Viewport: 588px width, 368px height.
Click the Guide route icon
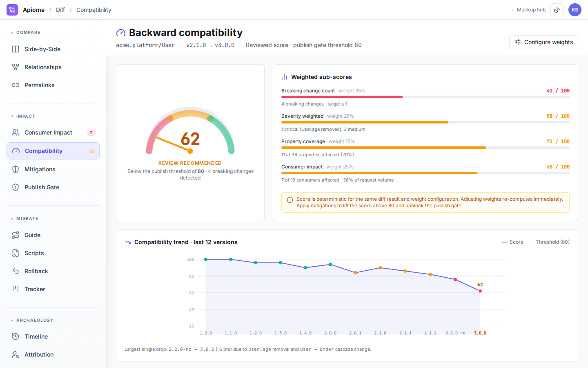pyautogui.click(x=16, y=235)
